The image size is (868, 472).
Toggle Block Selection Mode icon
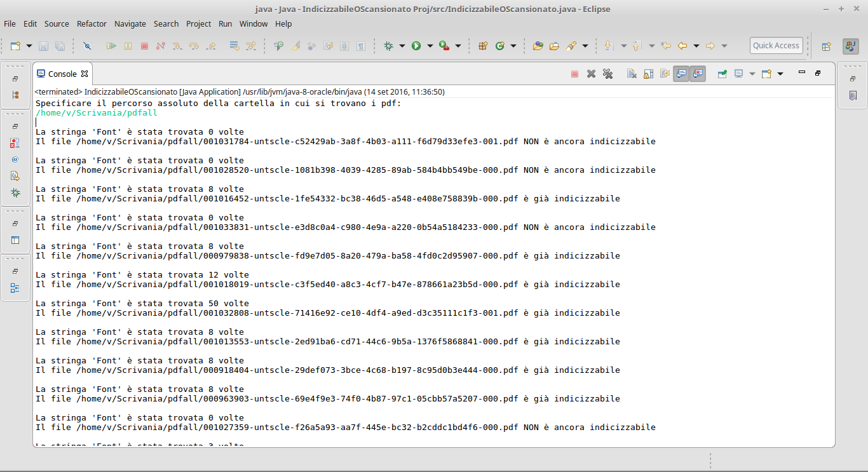point(344,46)
